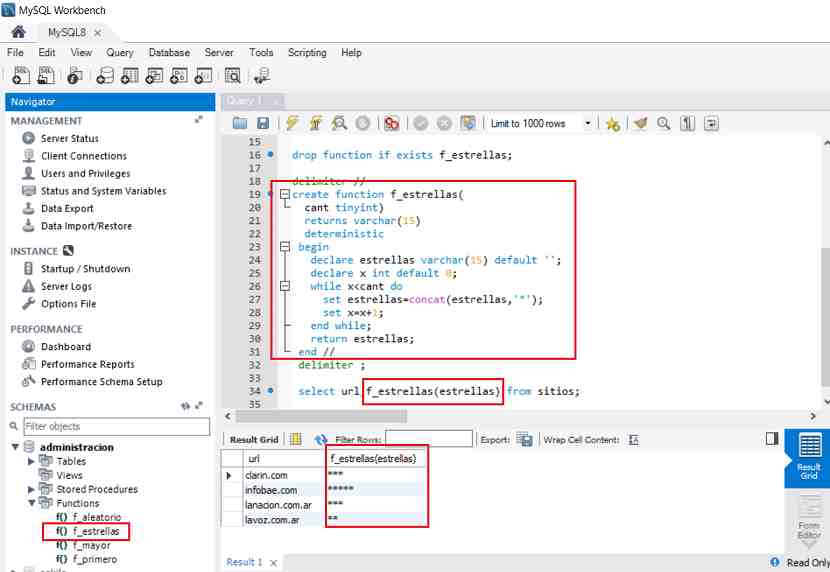
Task: Open Server Status in Navigator
Action: click(x=69, y=138)
